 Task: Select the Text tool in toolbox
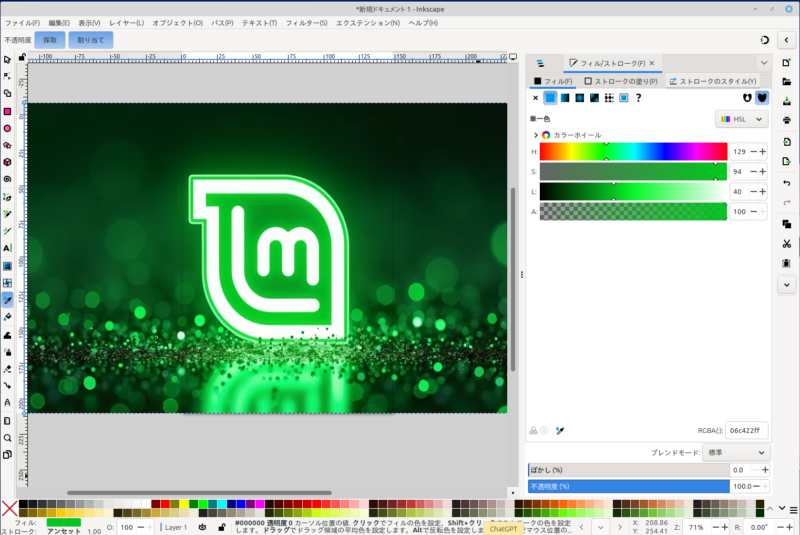7,247
